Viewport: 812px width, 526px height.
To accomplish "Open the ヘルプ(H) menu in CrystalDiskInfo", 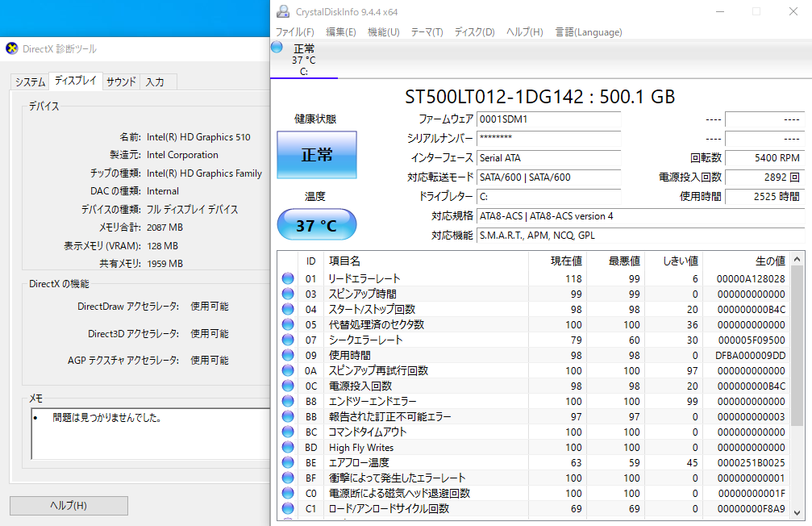I will pyautogui.click(x=525, y=32).
